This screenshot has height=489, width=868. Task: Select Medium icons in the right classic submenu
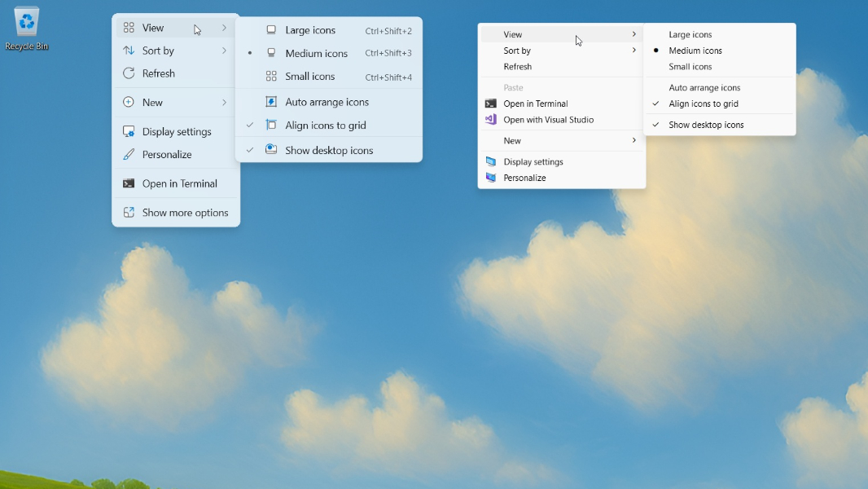pos(720,51)
